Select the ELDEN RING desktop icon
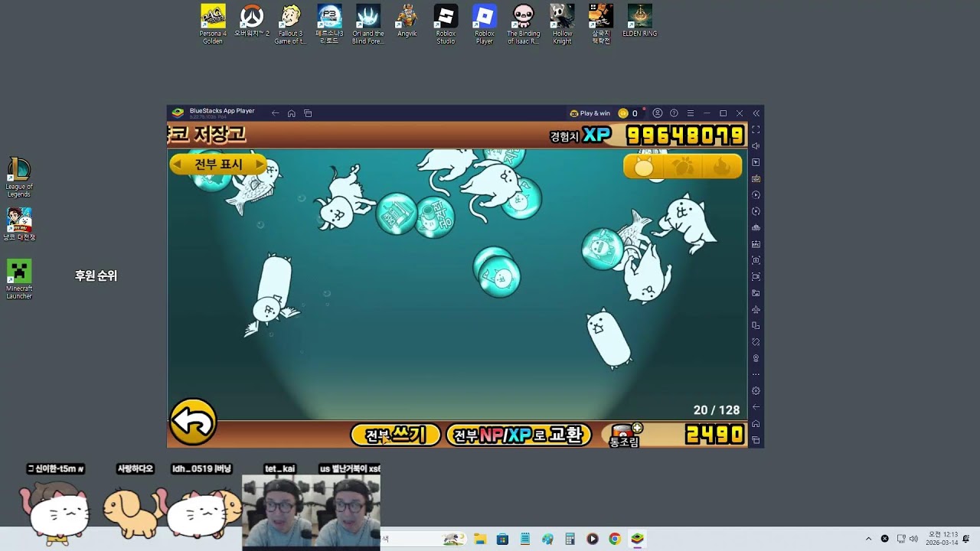Screen dimensions: 980x551 pyautogui.click(x=640, y=21)
